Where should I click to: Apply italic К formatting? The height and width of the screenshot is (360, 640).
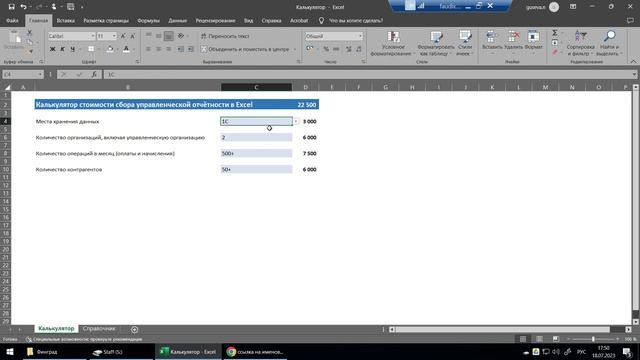click(x=62, y=49)
